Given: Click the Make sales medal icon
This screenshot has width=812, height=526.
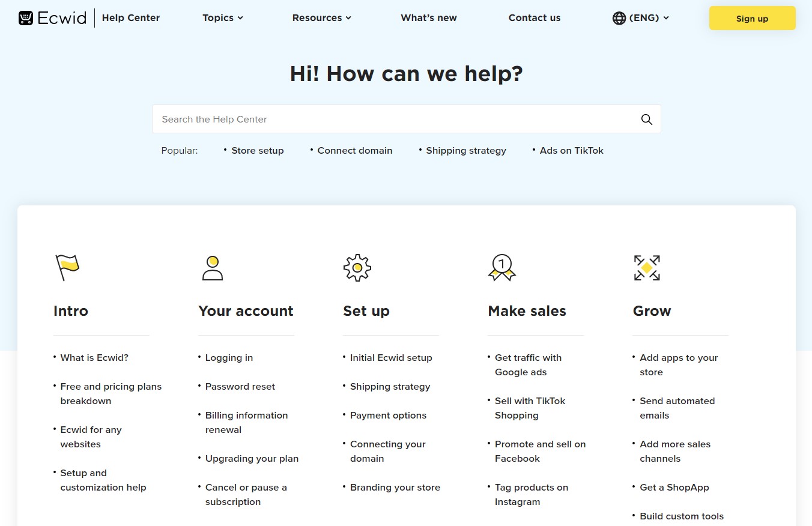Looking at the screenshot, I should point(502,268).
